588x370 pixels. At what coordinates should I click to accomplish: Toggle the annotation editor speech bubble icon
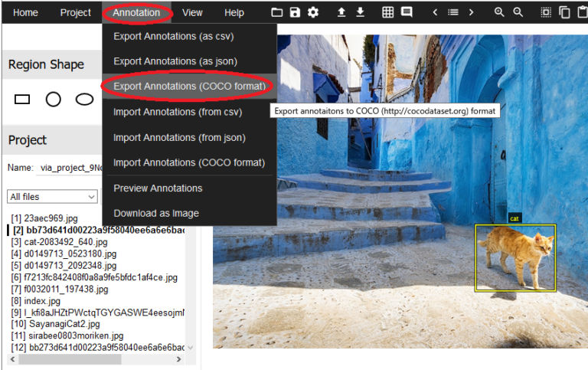(x=407, y=12)
